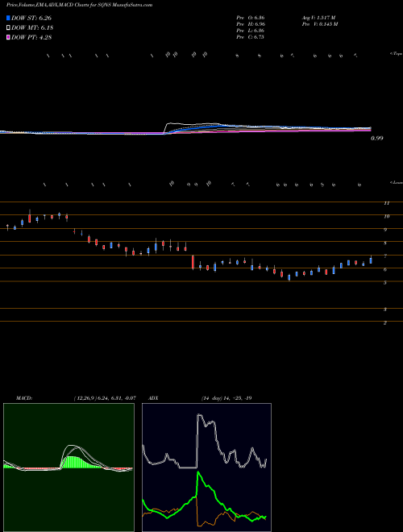Open the ADX indicator chart panel
The image size is (403, 532).
tap(206, 468)
